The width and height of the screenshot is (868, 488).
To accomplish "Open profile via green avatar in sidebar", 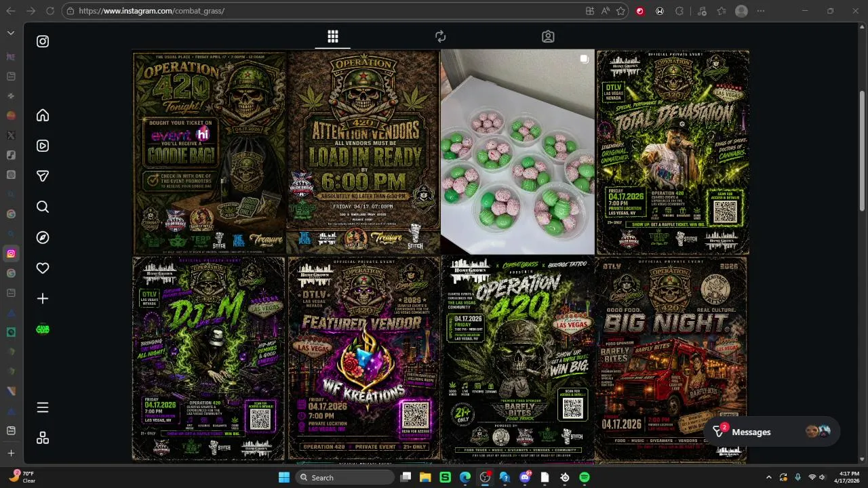I will (x=43, y=329).
